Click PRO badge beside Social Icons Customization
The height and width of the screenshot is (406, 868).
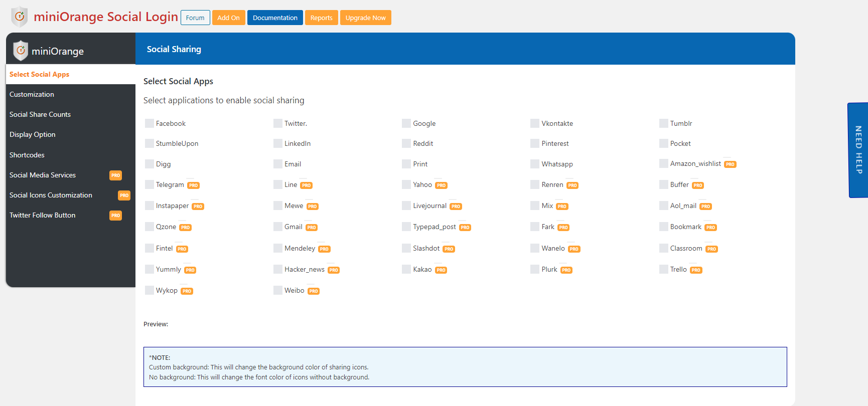[124, 195]
